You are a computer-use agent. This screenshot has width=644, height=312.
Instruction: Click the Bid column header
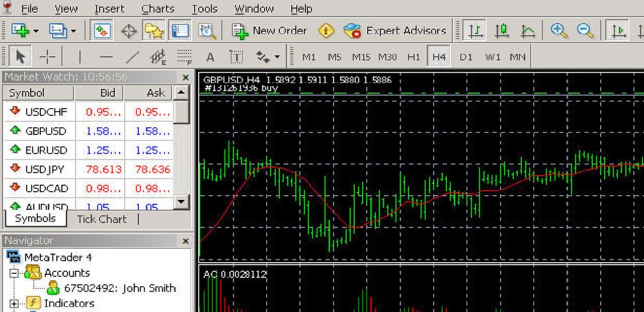tap(100, 93)
